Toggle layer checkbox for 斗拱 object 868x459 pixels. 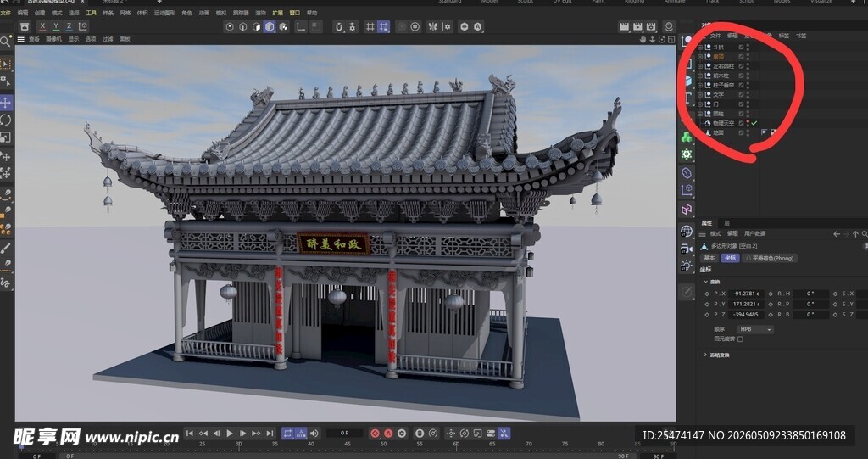coord(741,48)
